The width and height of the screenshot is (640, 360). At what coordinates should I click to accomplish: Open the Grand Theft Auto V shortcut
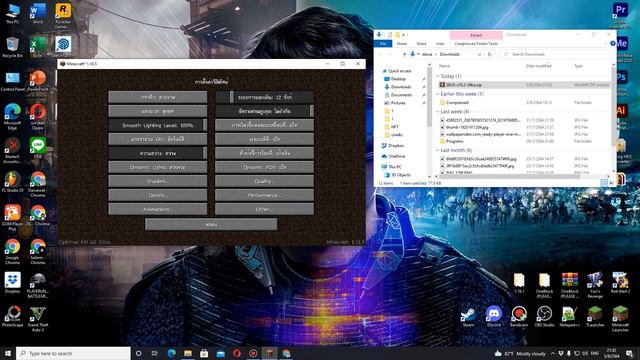38,319
